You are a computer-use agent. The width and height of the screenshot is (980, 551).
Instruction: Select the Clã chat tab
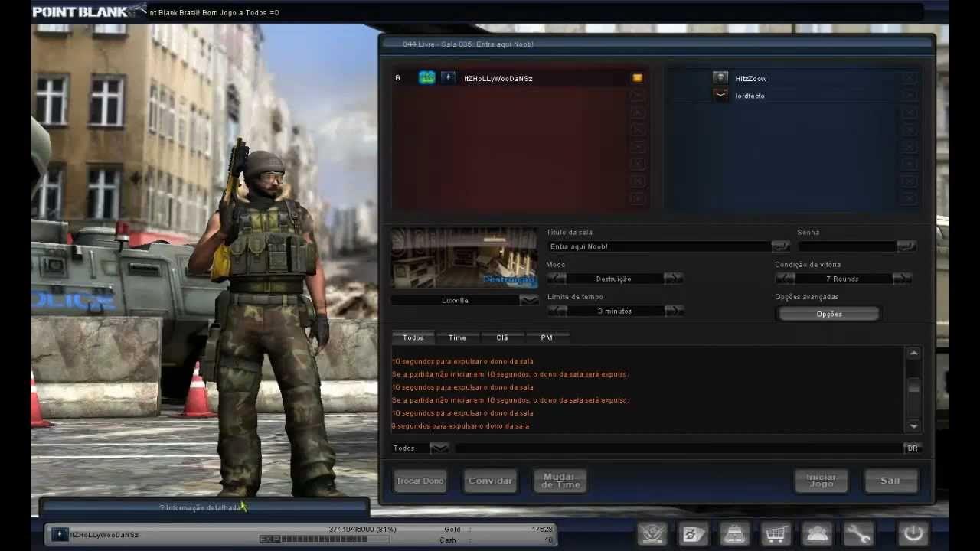(502, 337)
